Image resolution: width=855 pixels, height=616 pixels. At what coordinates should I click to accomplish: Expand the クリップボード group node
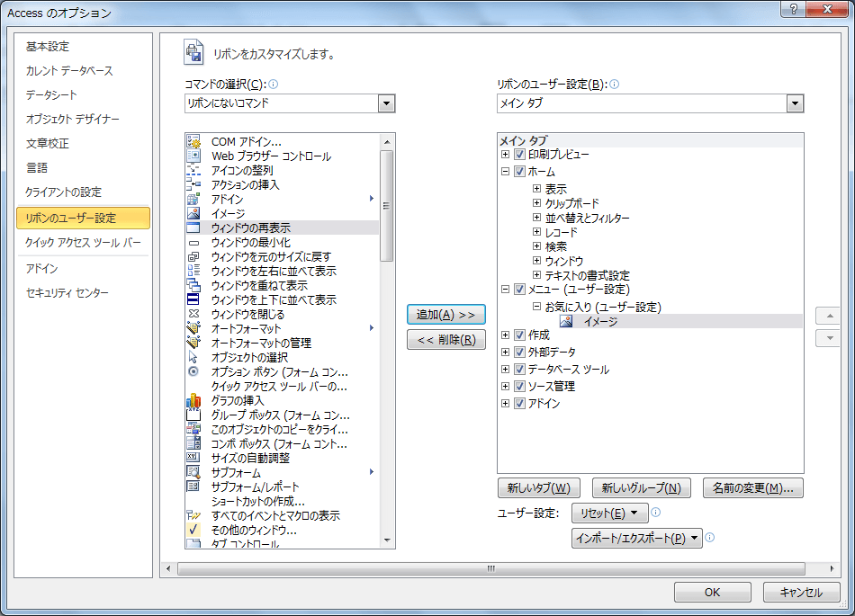(536, 203)
